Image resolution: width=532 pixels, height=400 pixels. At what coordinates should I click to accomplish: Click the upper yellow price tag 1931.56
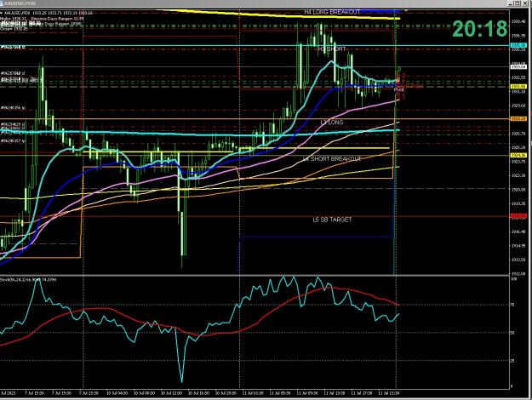click(x=518, y=87)
